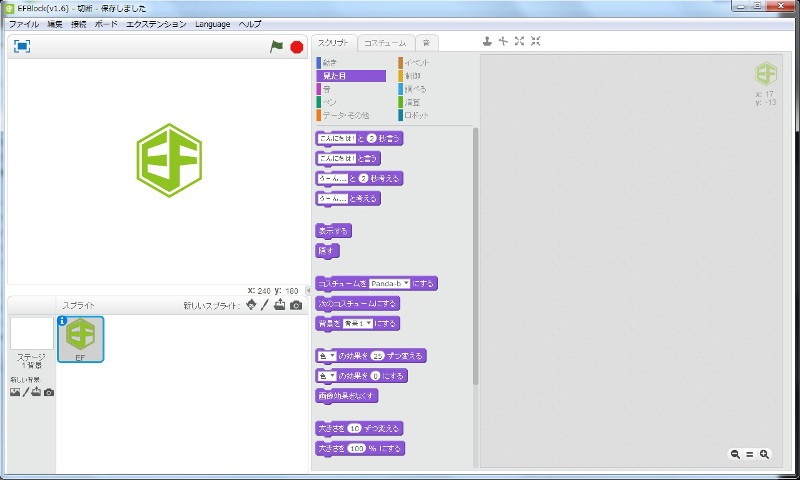Click the EF logo sprite on stage
The image size is (800, 480).
click(169, 160)
